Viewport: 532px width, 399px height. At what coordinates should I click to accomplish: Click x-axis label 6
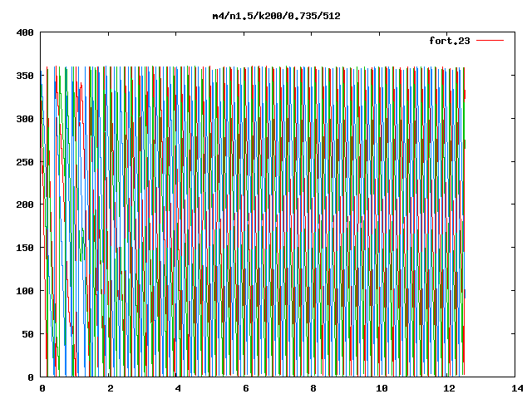pyautogui.click(x=246, y=388)
